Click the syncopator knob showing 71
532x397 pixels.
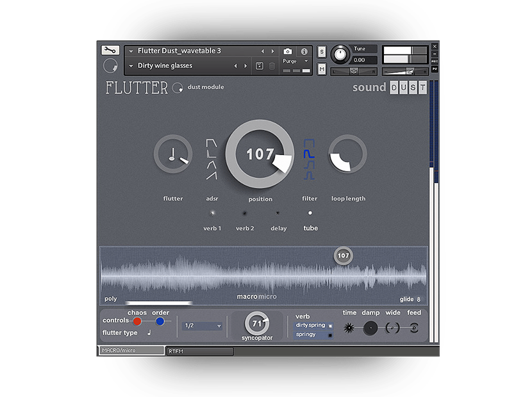257,323
